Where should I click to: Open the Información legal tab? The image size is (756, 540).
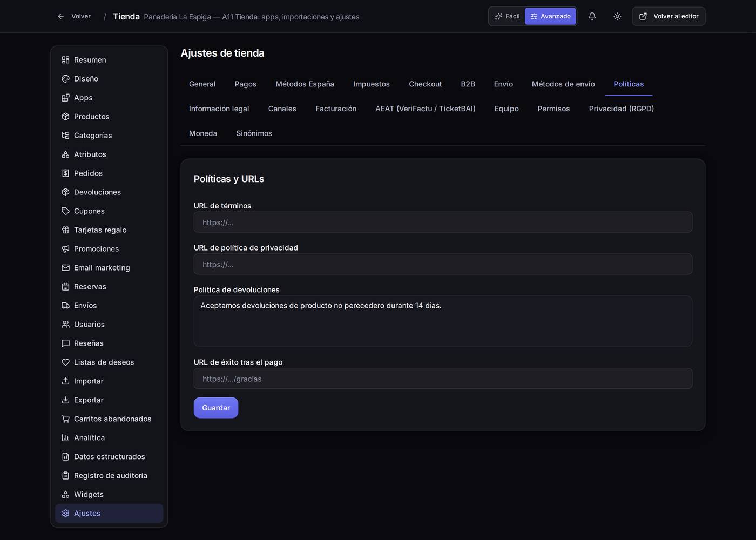[x=219, y=109]
